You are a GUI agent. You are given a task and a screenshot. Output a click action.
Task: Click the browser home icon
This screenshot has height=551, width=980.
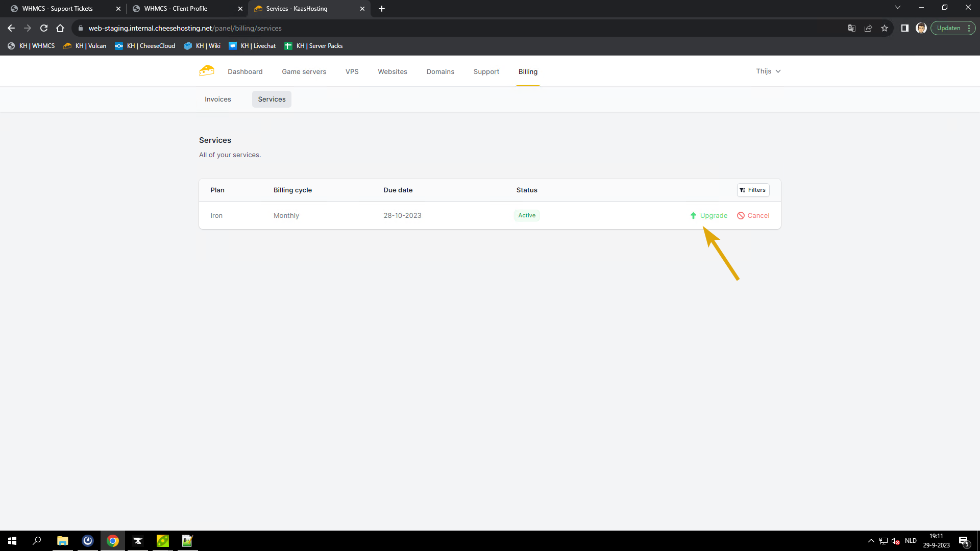pos(60,28)
